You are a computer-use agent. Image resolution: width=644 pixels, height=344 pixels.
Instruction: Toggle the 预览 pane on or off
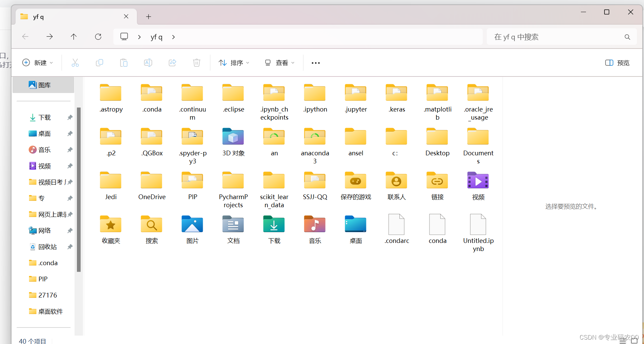pyautogui.click(x=617, y=63)
